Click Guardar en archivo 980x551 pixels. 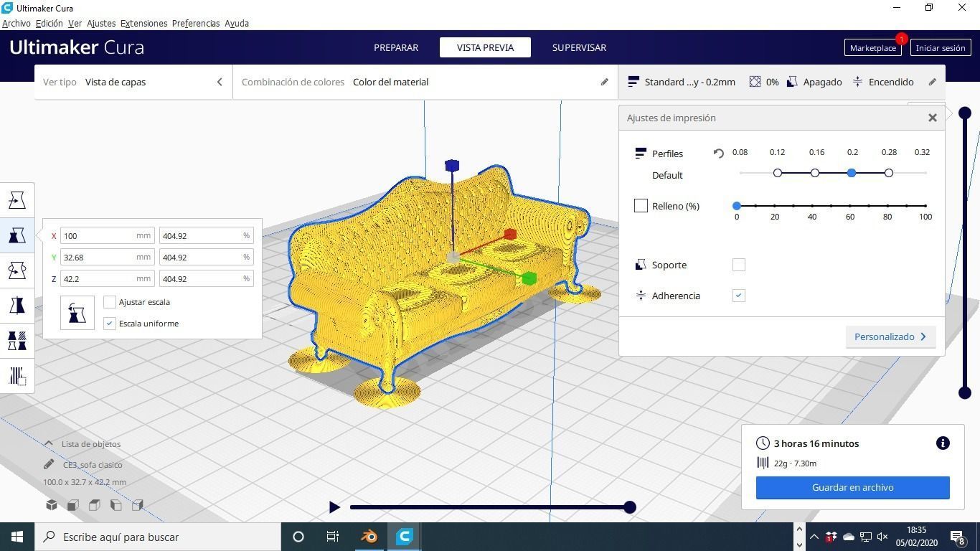[853, 487]
